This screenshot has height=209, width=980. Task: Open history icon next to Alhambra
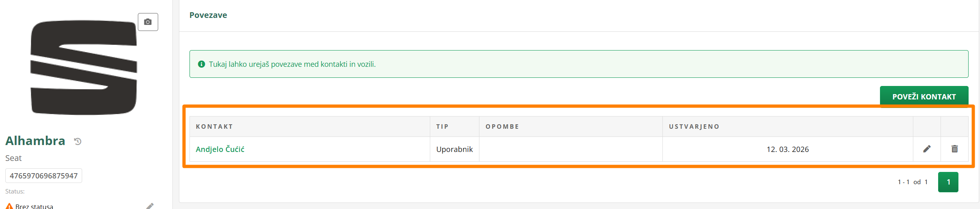point(78,141)
